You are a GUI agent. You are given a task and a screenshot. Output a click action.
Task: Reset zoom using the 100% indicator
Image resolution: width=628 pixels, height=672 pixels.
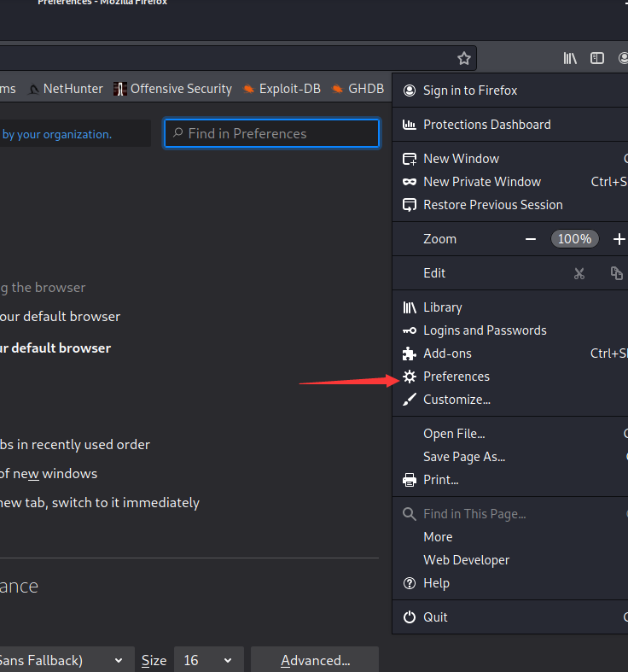coord(574,239)
